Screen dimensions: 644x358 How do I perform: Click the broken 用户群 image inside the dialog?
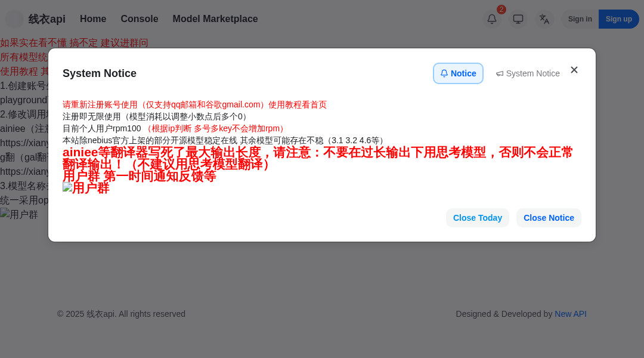pos(86,187)
